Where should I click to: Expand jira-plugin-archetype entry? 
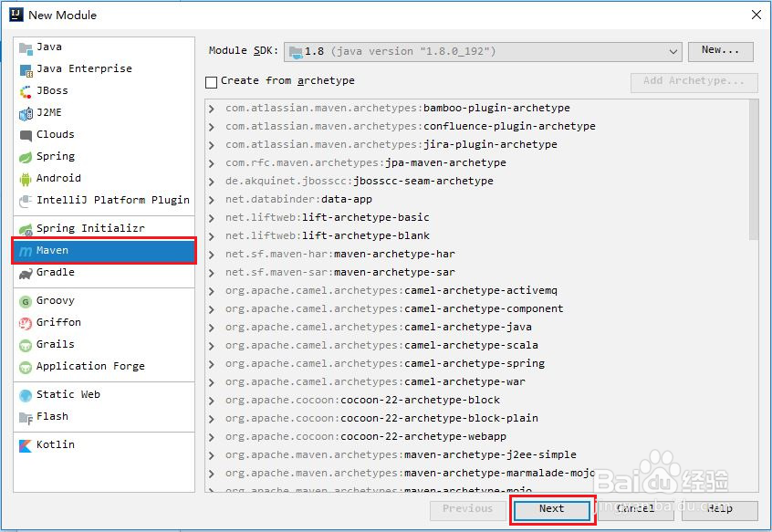pos(211,145)
